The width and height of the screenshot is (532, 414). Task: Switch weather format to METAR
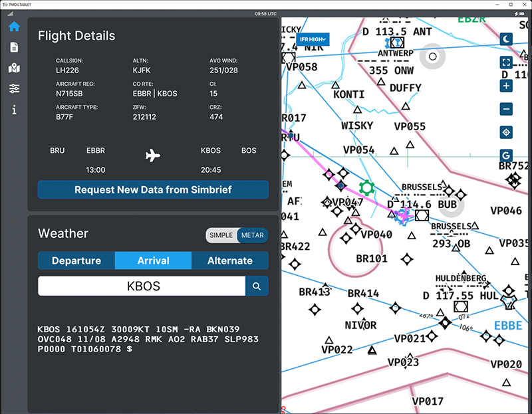[253, 235]
